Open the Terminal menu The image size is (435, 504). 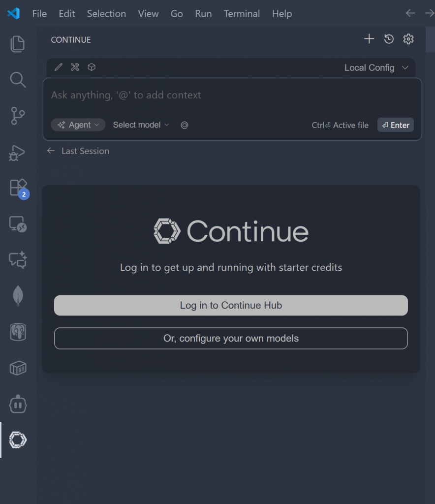[x=242, y=14]
